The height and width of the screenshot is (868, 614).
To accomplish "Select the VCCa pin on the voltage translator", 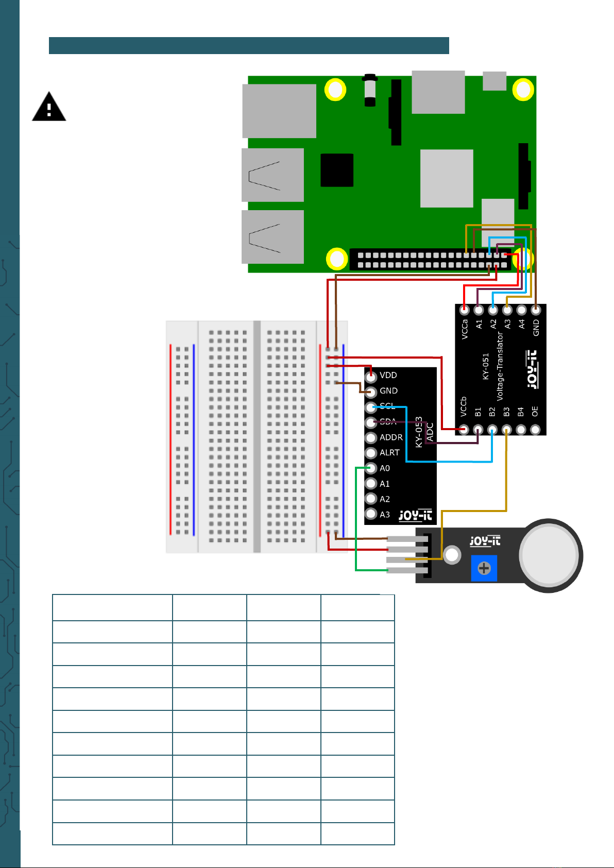I will click(x=465, y=310).
